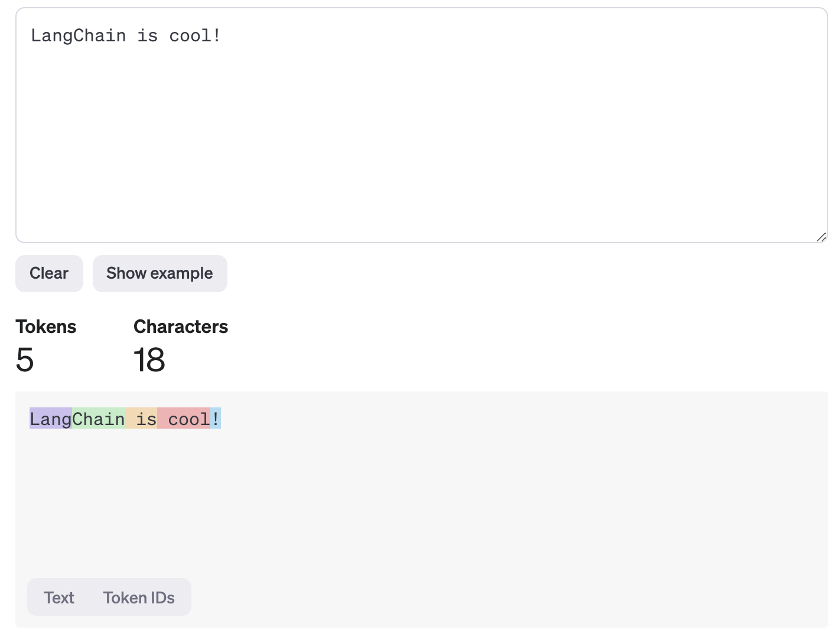Grab the textarea resize handle corner
Image resolution: width=840 pixels, height=640 pixels.
tap(821, 237)
